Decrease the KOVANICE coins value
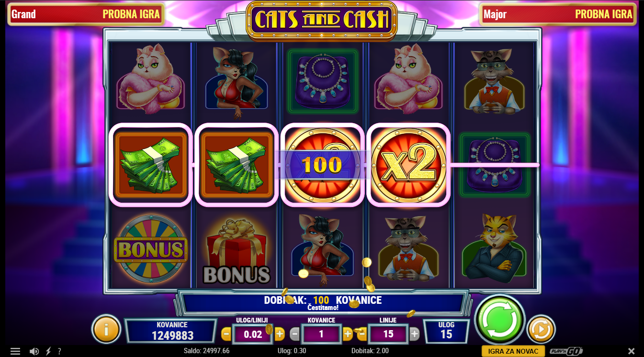Viewport: 644px width, 357px height. tap(294, 334)
